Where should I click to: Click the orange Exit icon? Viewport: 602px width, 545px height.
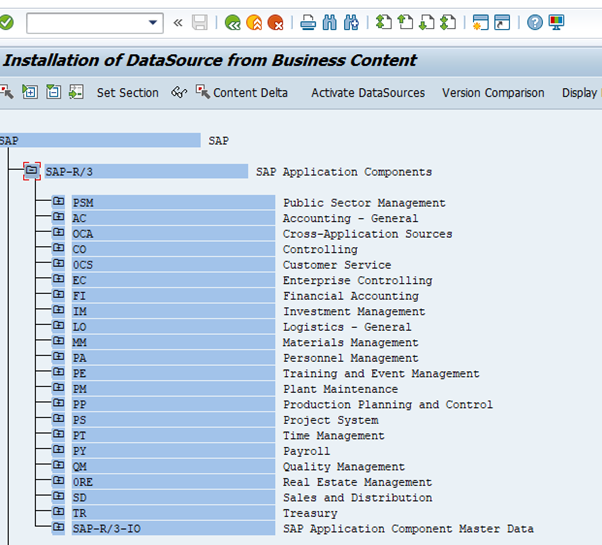click(254, 23)
